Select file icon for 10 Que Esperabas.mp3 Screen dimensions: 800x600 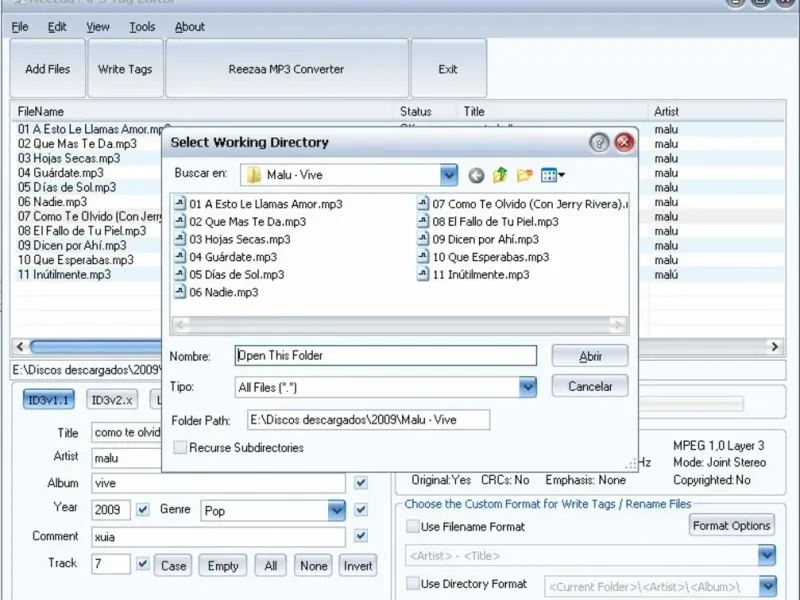(423, 257)
